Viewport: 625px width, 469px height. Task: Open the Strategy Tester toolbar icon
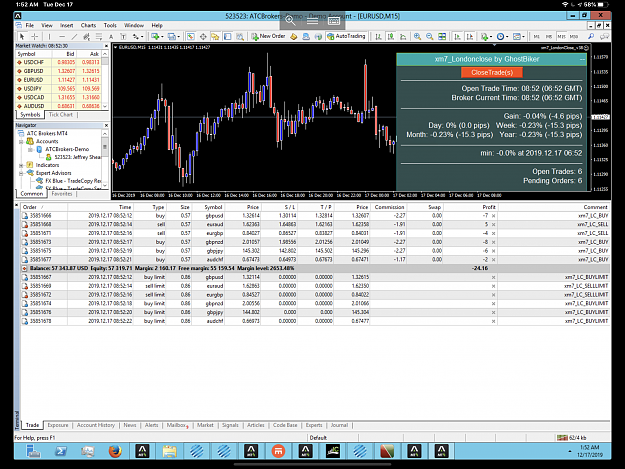point(240,37)
